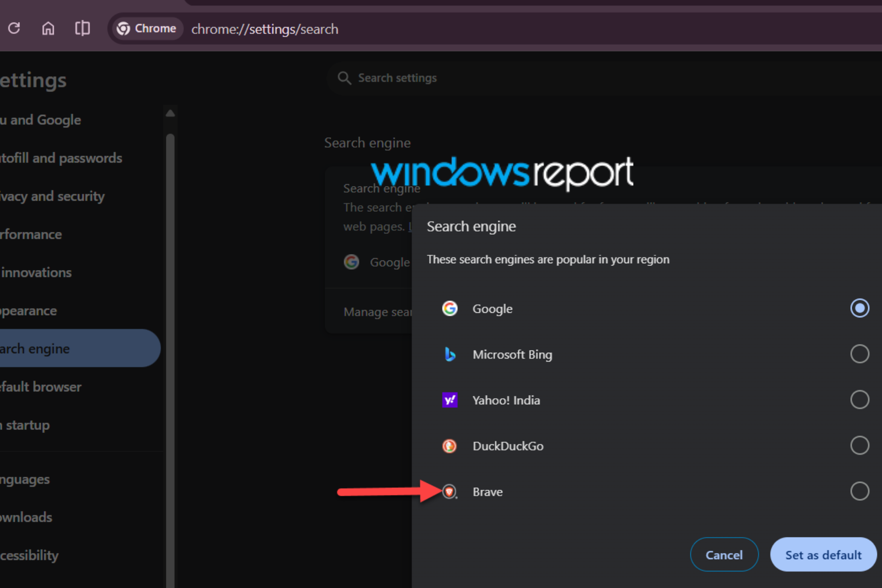Open On startup settings section
This screenshot has height=588, width=882.
pos(80,425)
